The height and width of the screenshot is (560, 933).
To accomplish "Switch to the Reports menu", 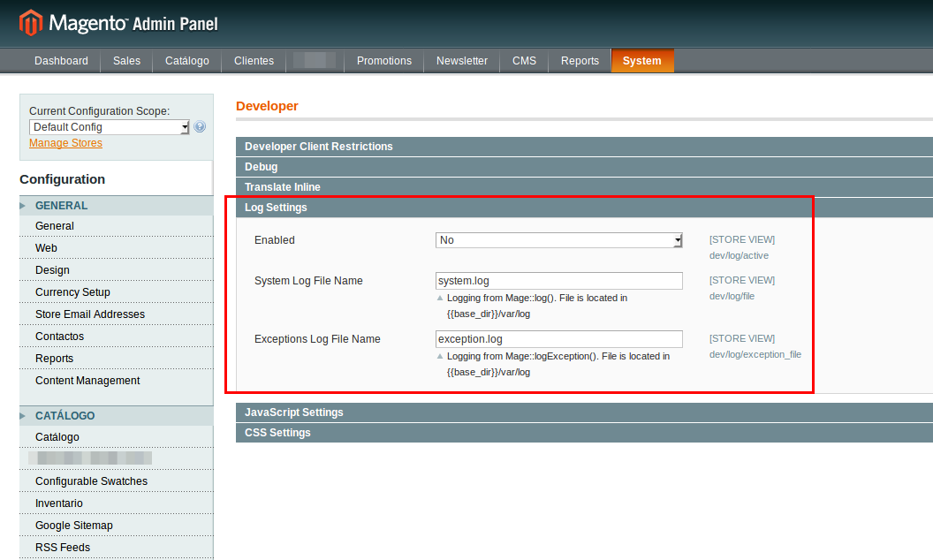I will (580, 61).
